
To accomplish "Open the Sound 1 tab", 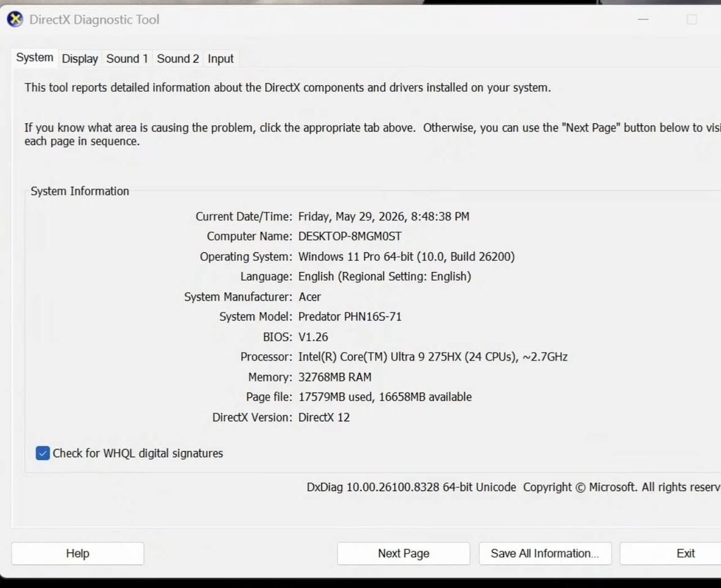I will point(127,59).
